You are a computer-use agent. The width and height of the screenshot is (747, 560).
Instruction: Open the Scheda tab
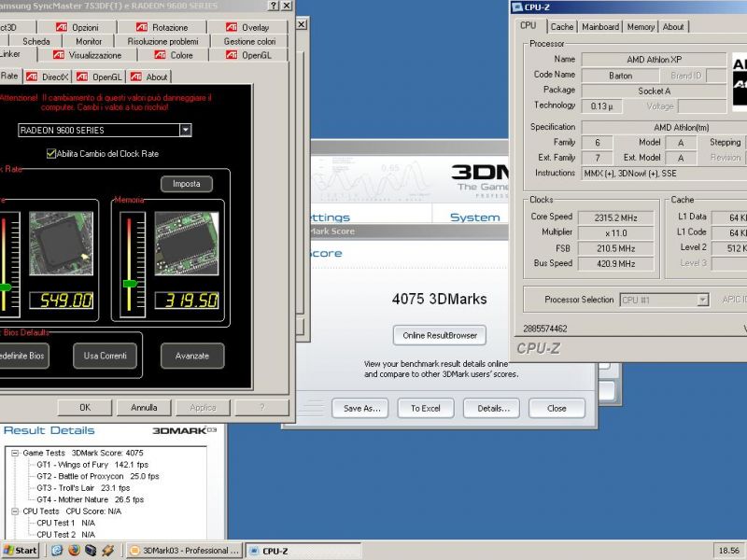[x=36, y=41]
